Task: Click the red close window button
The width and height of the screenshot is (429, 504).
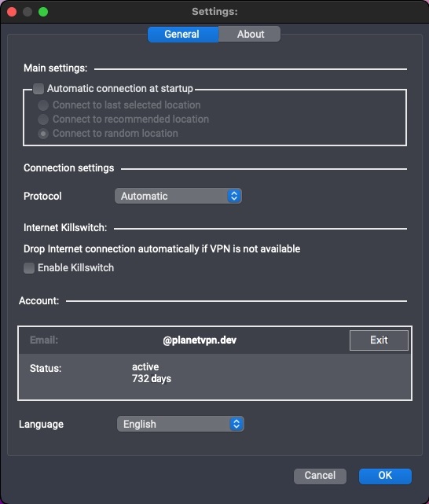Action: tap(12, 12)
